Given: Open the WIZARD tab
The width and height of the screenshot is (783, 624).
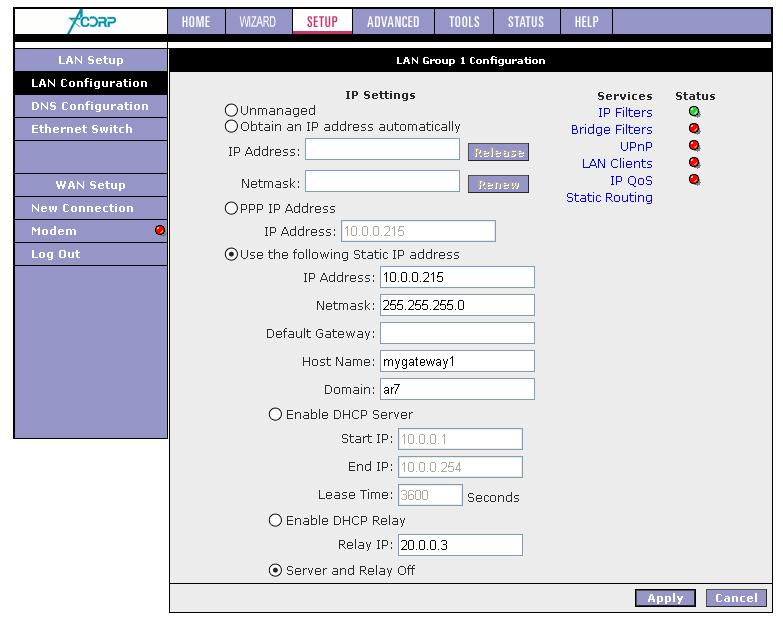Looking at the screenshot, I should pyautogui.click(x=258, y=21).
